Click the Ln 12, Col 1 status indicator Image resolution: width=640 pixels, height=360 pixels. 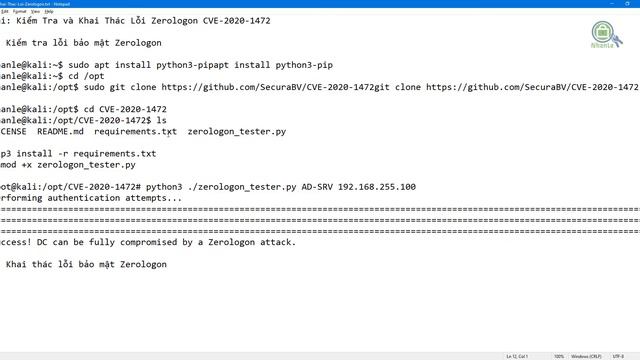[517, 356]
